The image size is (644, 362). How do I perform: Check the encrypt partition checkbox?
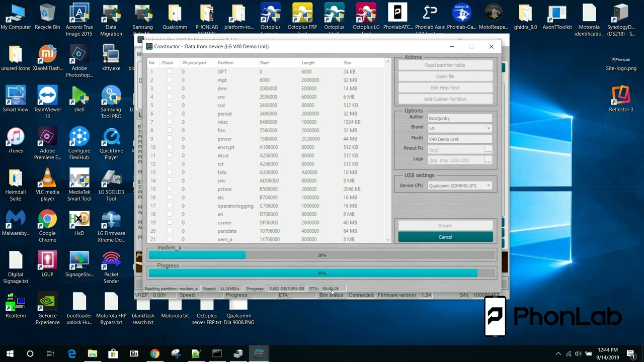click(169, 147)
